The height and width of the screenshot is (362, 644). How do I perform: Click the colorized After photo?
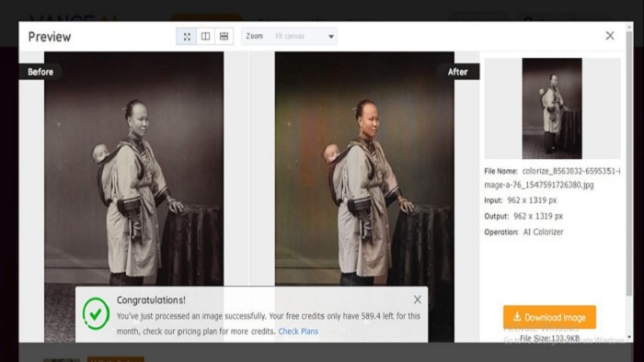point(364,168)
